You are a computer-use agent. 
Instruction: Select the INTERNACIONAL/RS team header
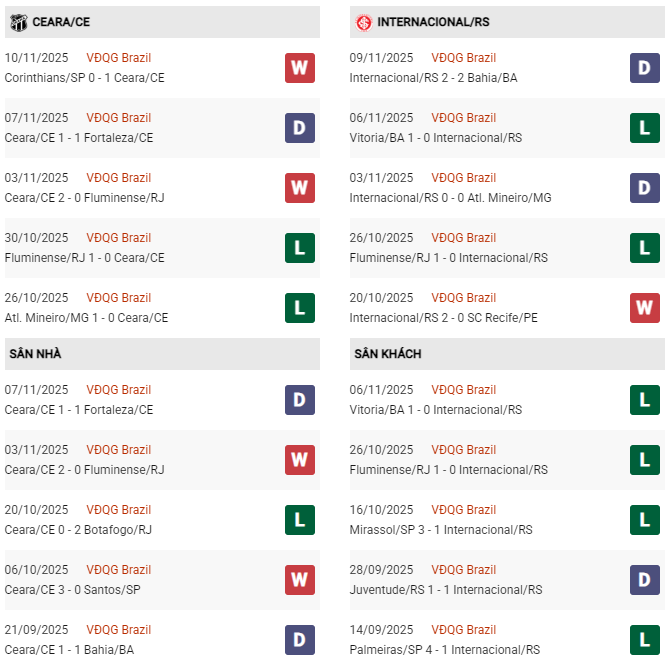433,22
